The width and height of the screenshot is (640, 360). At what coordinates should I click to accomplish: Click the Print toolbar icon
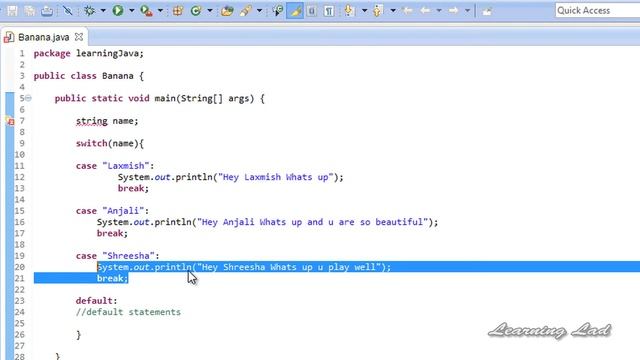click(x=47, y=11)
